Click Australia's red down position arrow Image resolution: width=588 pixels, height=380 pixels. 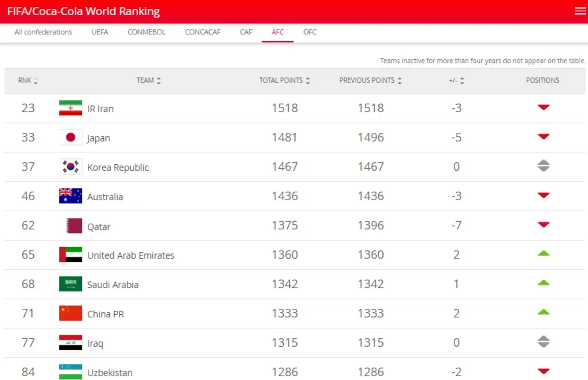543,196
